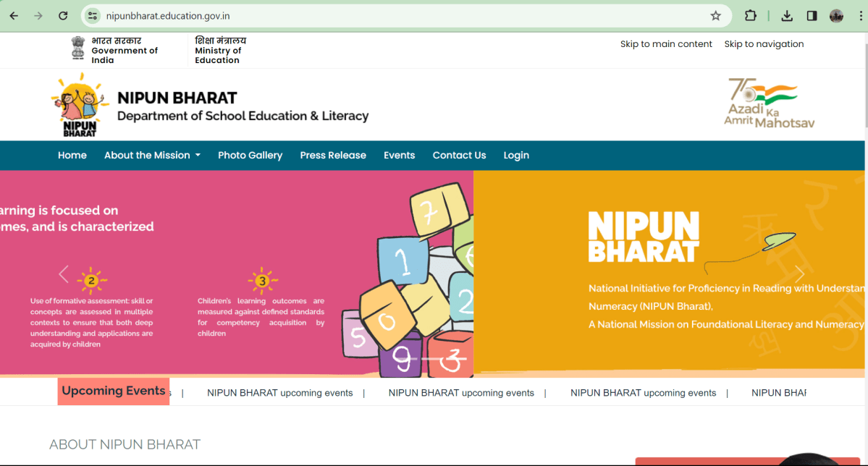Open the browser three-dot menu
The width and height of the screenshot is (868, 466).
point(860,14)
